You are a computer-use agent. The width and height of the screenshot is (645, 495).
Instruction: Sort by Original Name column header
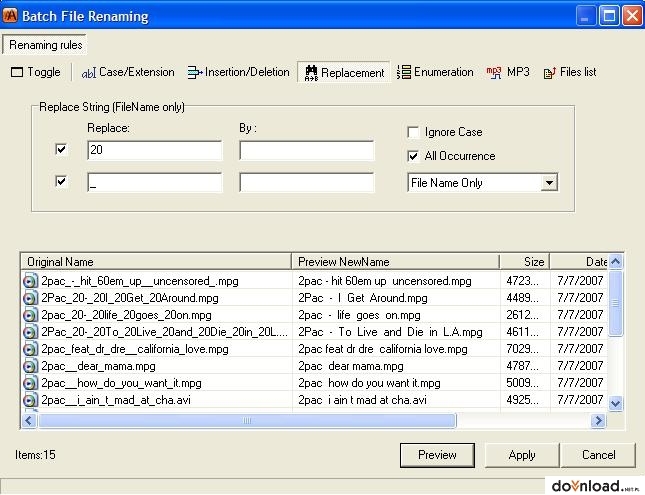click(156, 262)
